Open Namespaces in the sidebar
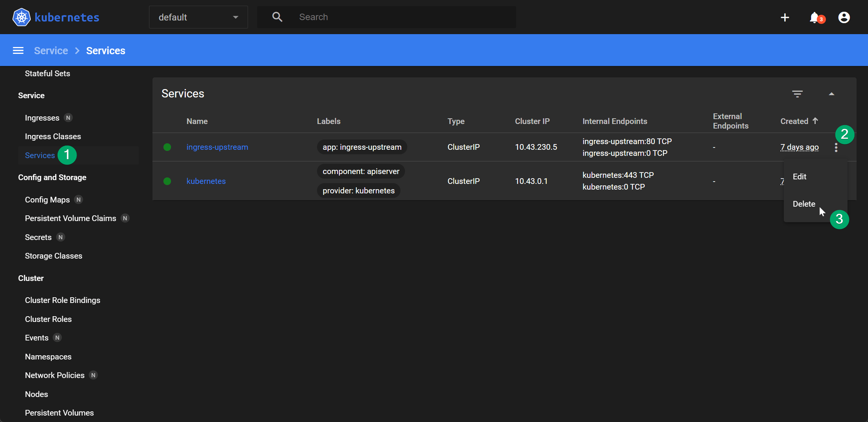 pyautogui.click(x=48, y=357)
